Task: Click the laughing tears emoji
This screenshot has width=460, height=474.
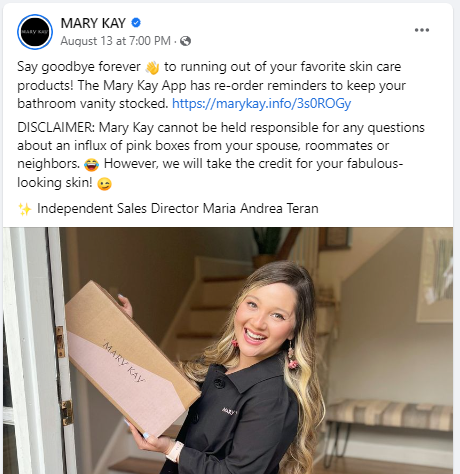Action: tap(91, 164)
